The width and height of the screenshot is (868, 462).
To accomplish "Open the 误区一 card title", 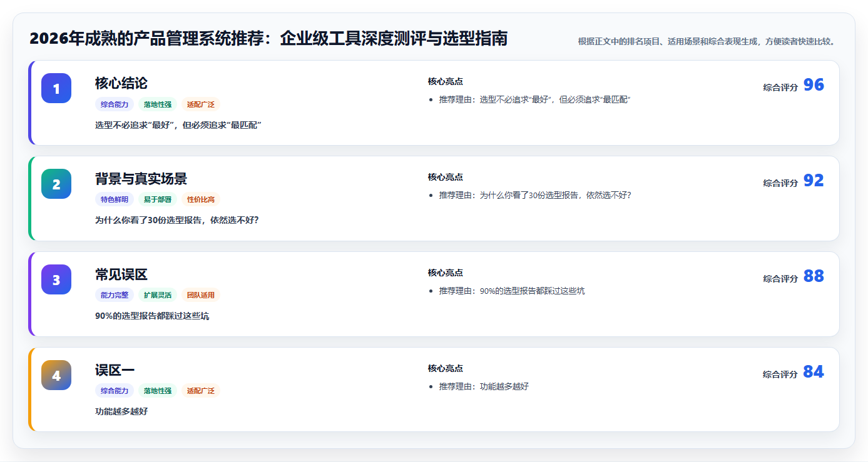I will coord(115,370).
